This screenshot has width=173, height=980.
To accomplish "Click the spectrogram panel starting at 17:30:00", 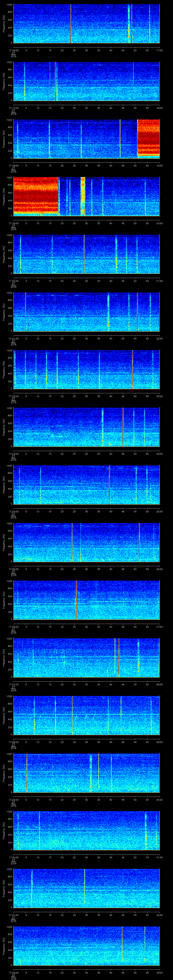I will [x=87, y=831].
